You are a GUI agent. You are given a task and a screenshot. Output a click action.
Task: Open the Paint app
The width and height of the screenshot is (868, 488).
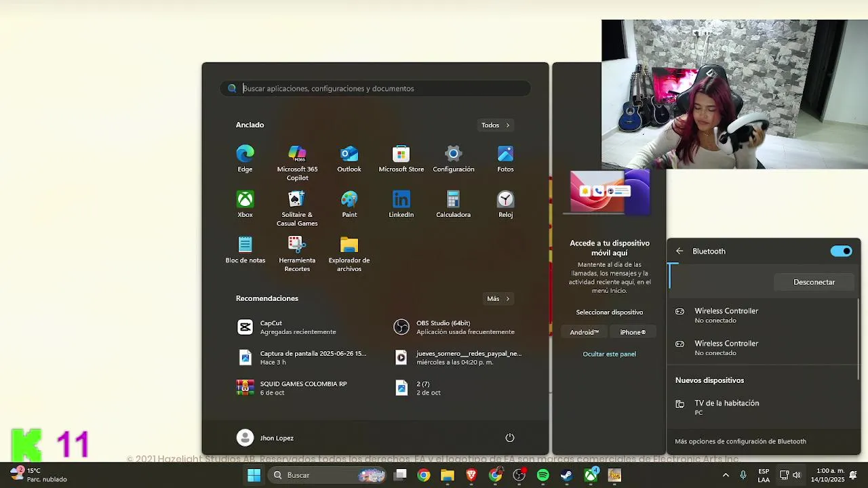click(x=349, y=205)
